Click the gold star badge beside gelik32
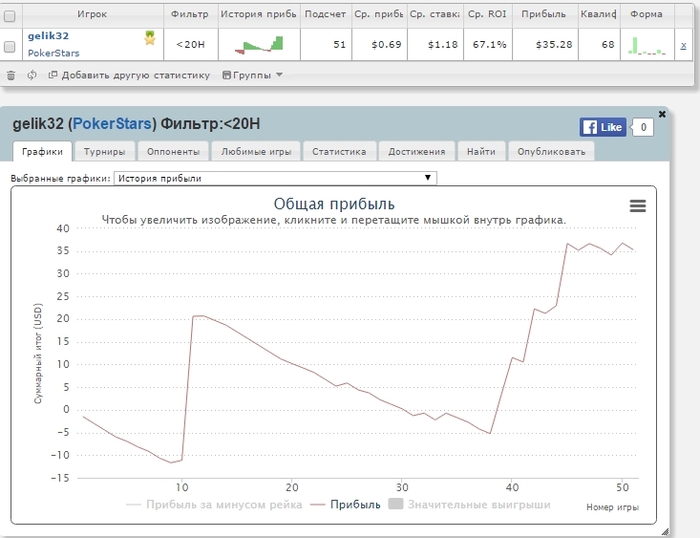 pyautogui.click(x=150, y=38)
